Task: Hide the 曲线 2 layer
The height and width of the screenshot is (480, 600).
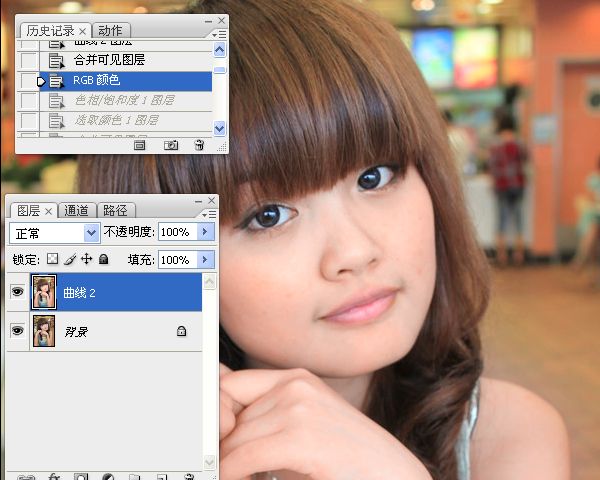Action: pos(17,292)
